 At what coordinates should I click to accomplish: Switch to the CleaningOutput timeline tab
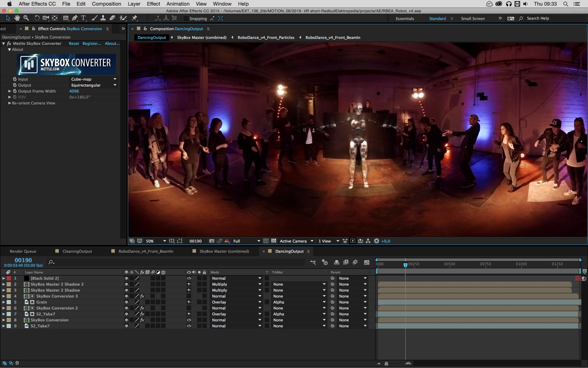point(77,251)
